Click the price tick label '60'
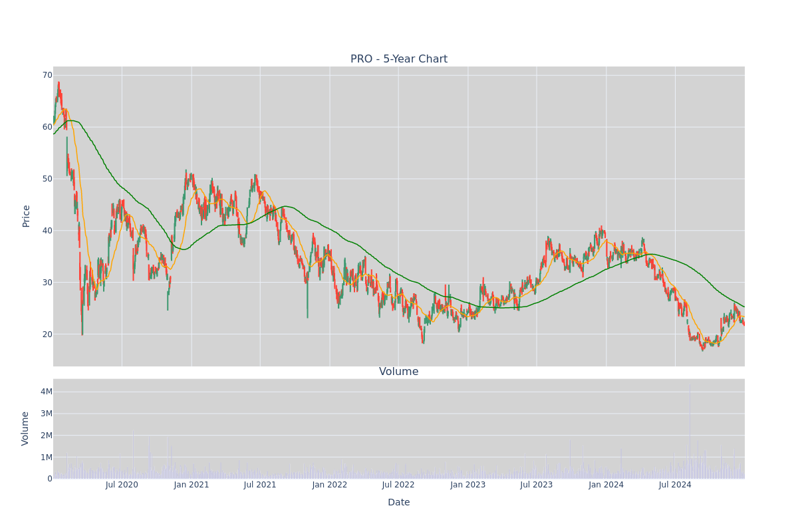The height and width of the screenshot is (532, 798). (x=47, y=127)
